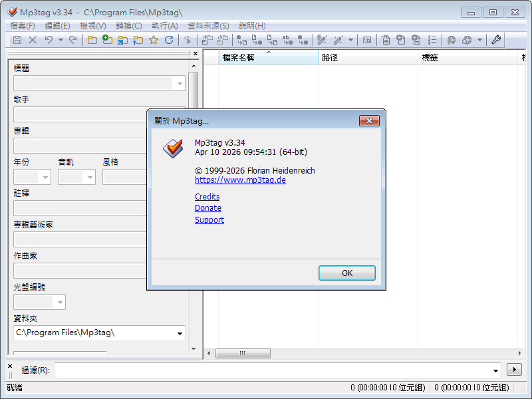
Task: Click the Favorites star icon
Action: pyautogui.click(x=154, y=40)
